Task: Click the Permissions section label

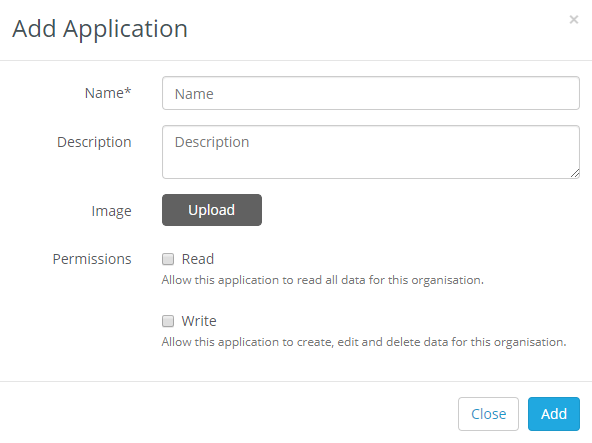Action: (92, 259)
